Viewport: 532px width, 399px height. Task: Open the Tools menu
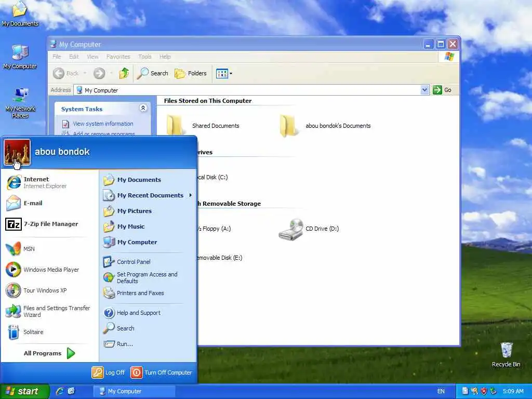[x=144, y=57]
